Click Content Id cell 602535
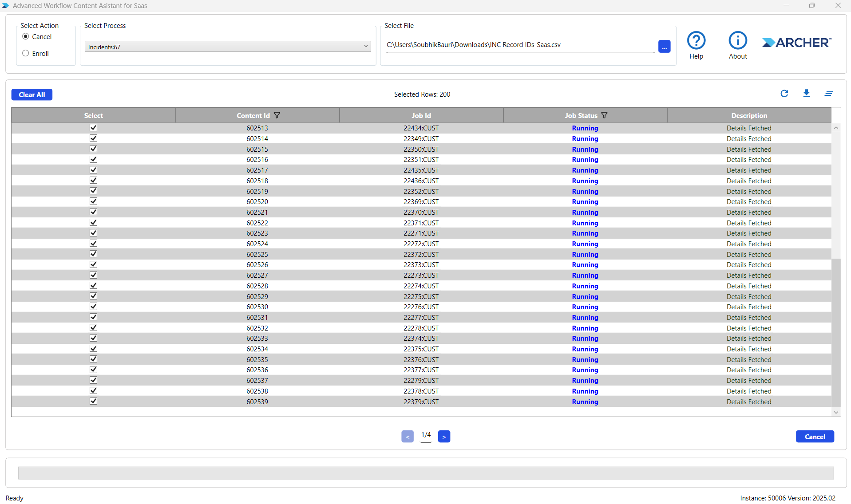This screenshot has height=504, width=851. pyautogui.click(x=257, y=359)
